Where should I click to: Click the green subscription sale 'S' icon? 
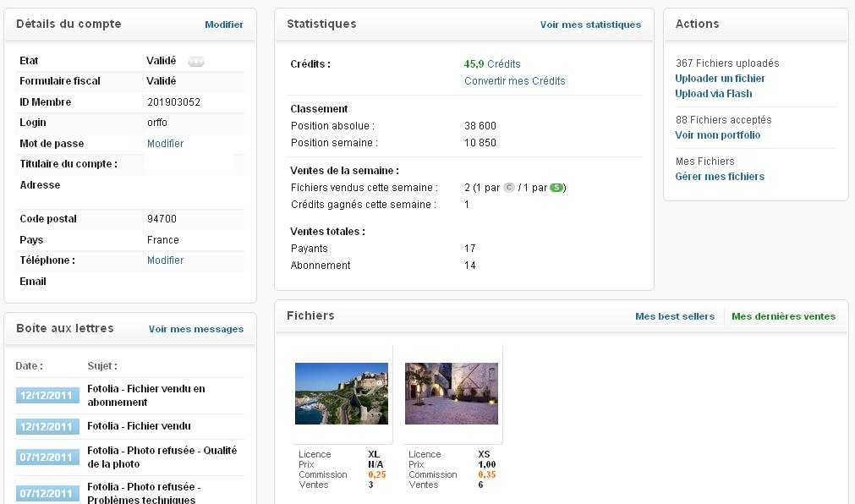[556, 188]
